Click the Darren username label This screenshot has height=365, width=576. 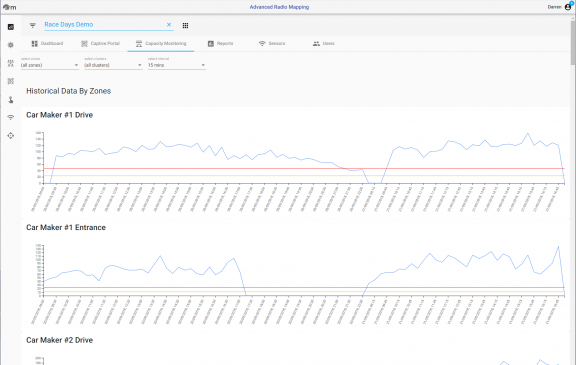pos(555,7)
